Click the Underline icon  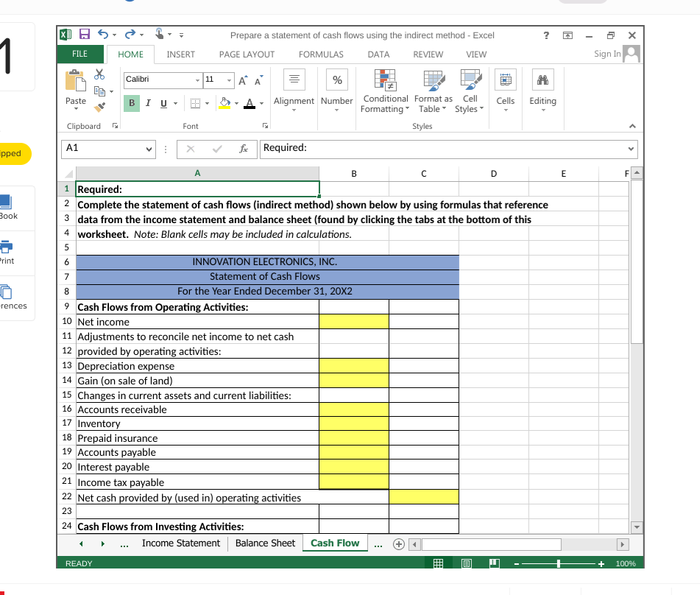163,103
